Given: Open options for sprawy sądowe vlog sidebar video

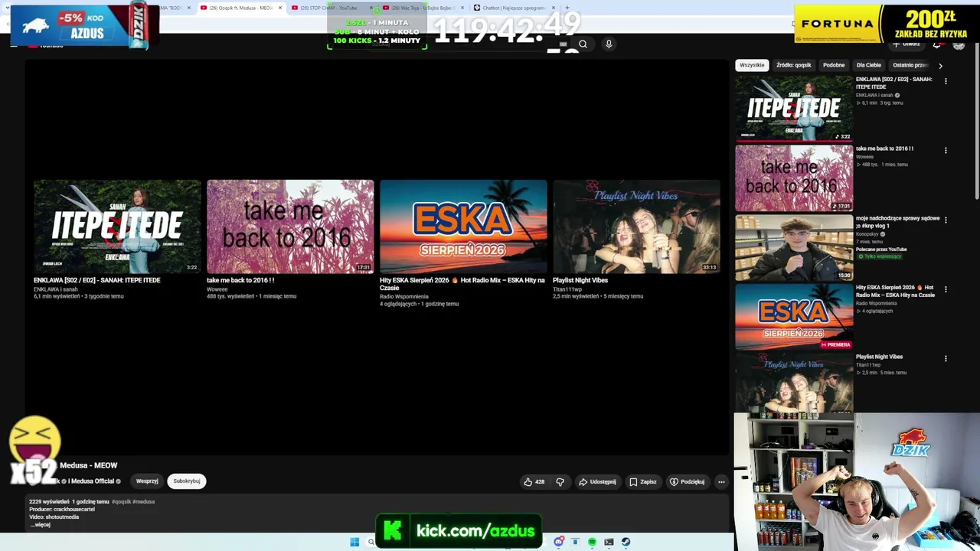Looking at the screenshot, I should [946, 220].
